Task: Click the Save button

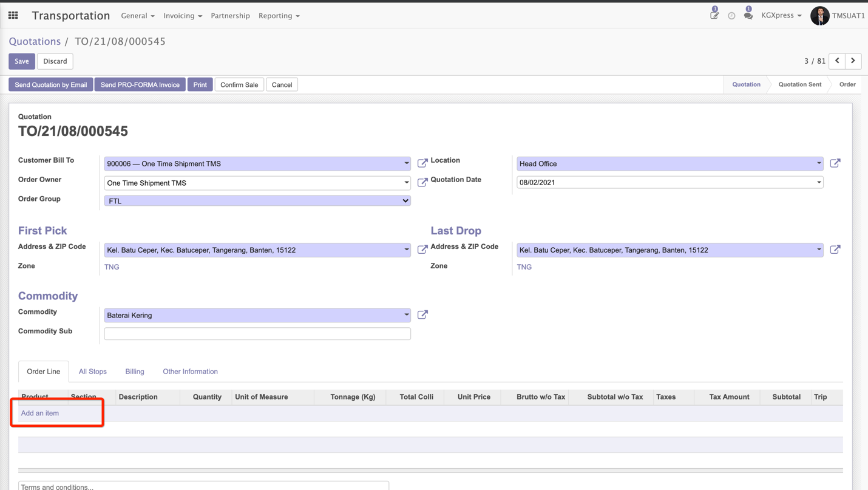Action: click(22, 61)
